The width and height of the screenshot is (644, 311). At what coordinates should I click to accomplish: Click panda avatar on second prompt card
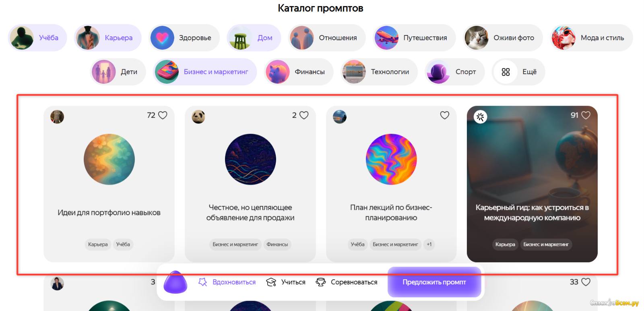pyautogui.click(x=198, y=117)
